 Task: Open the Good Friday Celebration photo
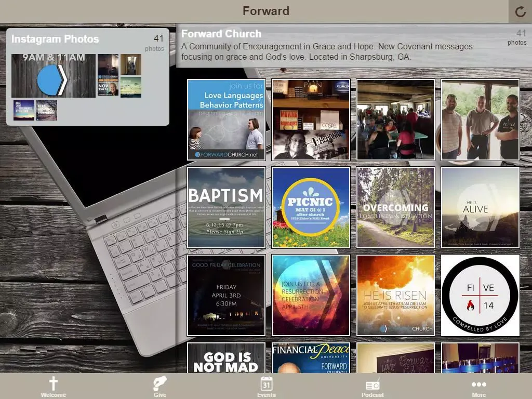(x=227, y=296)
